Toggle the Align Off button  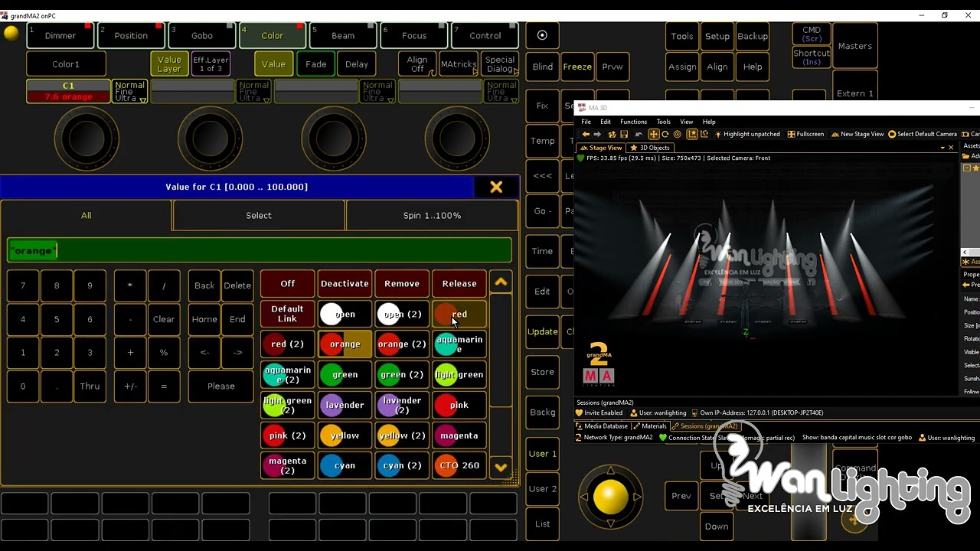pyautogui.click(x=417, y=64)
